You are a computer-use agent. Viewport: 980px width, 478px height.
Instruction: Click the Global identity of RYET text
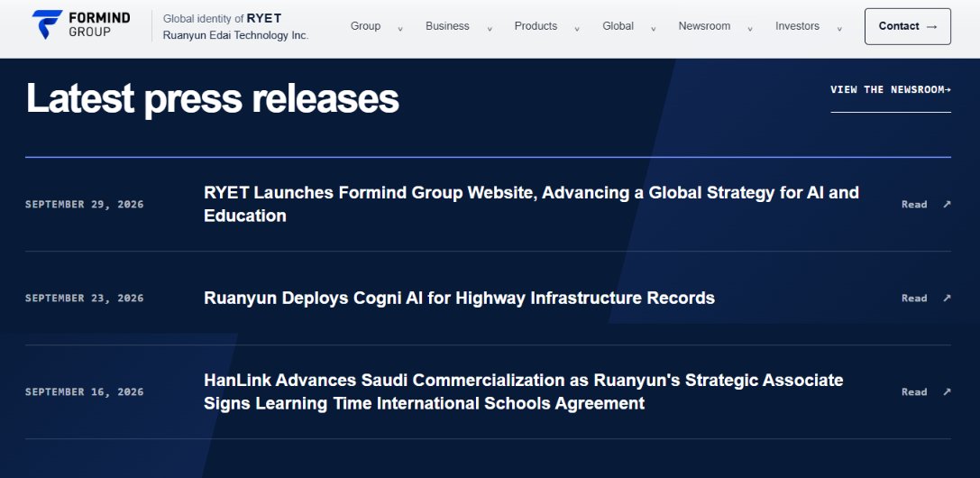coord(223,19)
